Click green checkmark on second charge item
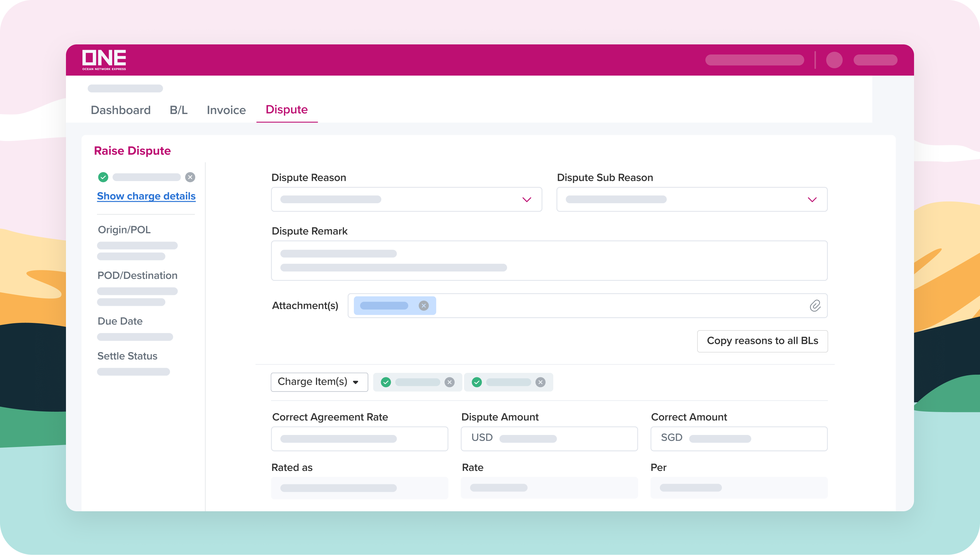This screenshot has width=980, height=555. [x=476, y=382]
